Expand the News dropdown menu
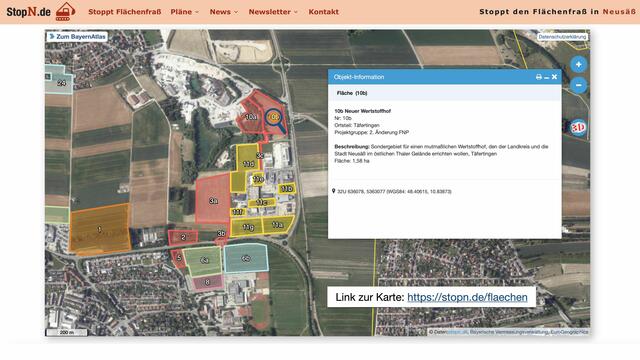The width and height of the screenshot is (640, 360). tap(223, 12)
